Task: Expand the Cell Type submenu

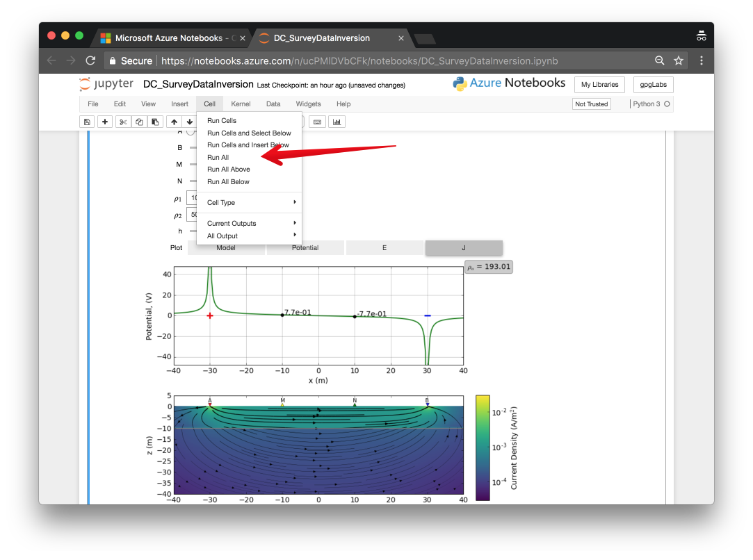Action: tap(249, 203)
